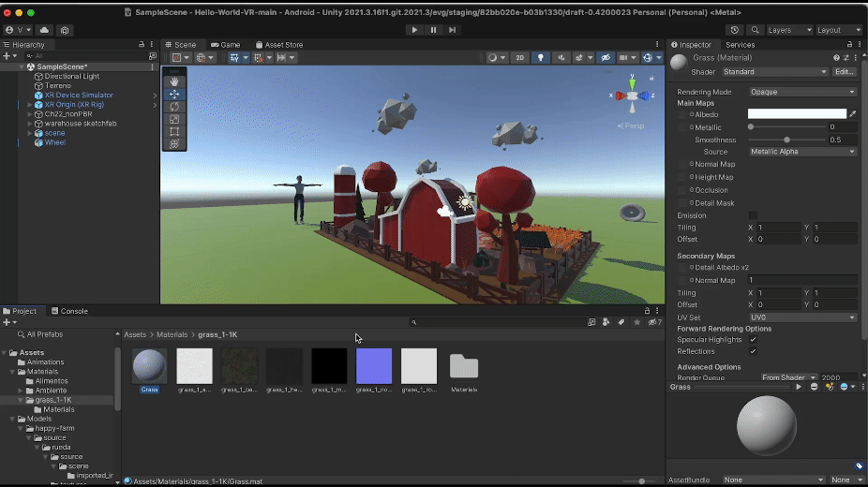868x487 pixels.
Task: Select the Rotate tool in scene toolbar
Action: coord(174,107)
